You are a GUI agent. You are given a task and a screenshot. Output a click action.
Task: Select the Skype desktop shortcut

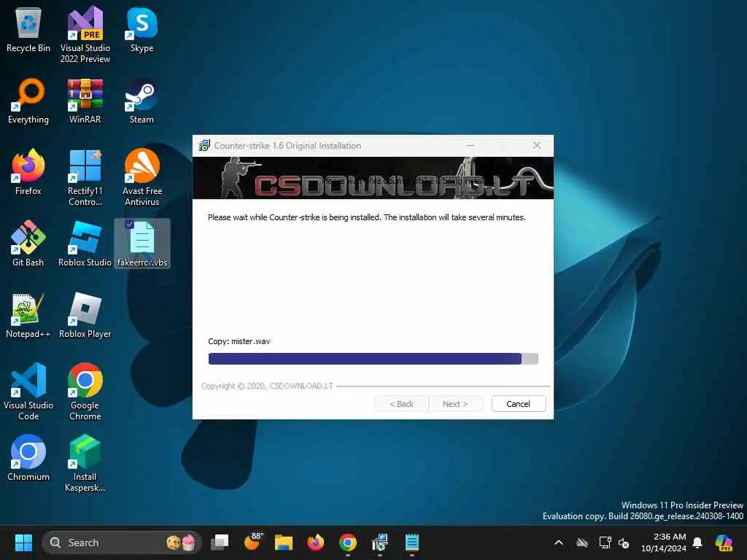point(142,29)
